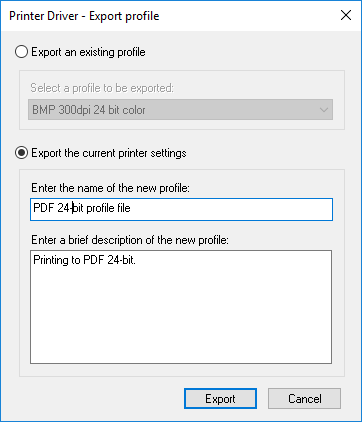362x422 pixels.
Task: Select the Export the current printer settings radio
Action: click(21, 153)
